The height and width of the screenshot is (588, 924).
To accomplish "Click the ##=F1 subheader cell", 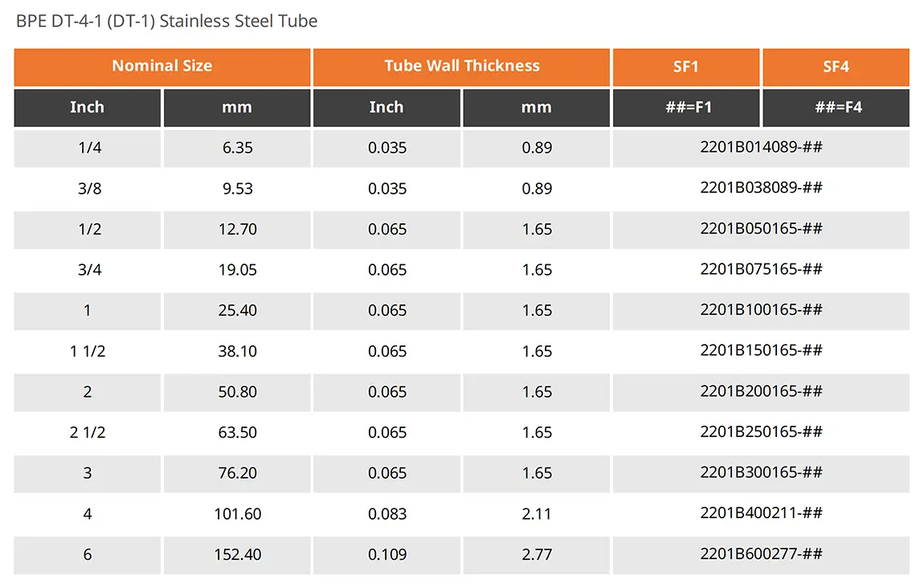I will coord(689,107).
